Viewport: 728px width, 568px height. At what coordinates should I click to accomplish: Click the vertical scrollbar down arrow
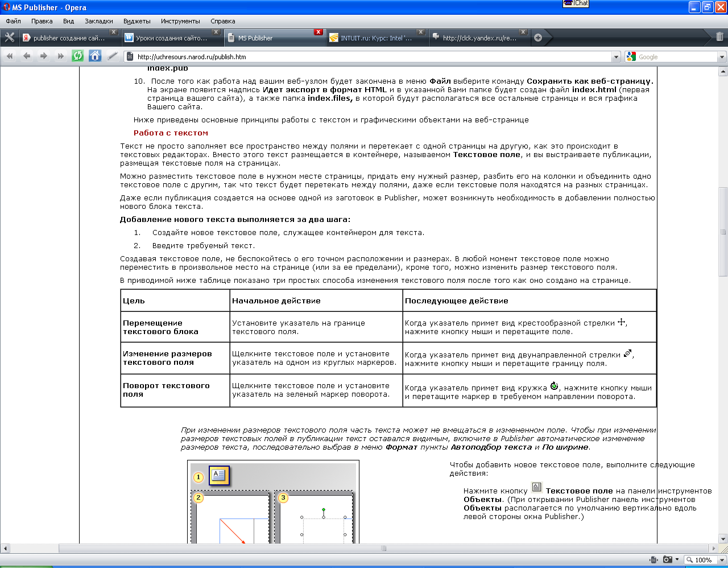(723, 539)
